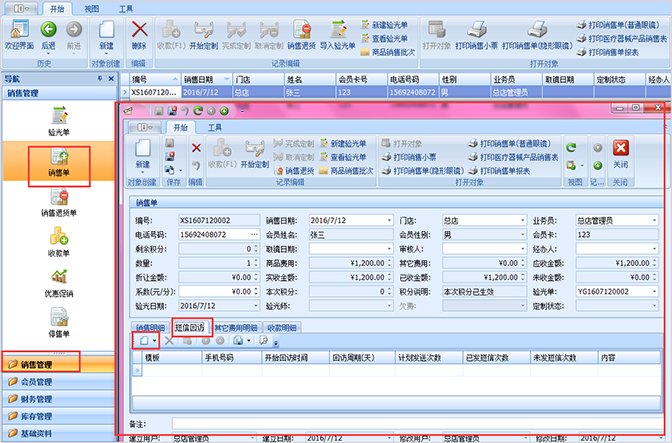Click into the 备注 text field
This screenshot has height=443, width=672.
point(418,424)
